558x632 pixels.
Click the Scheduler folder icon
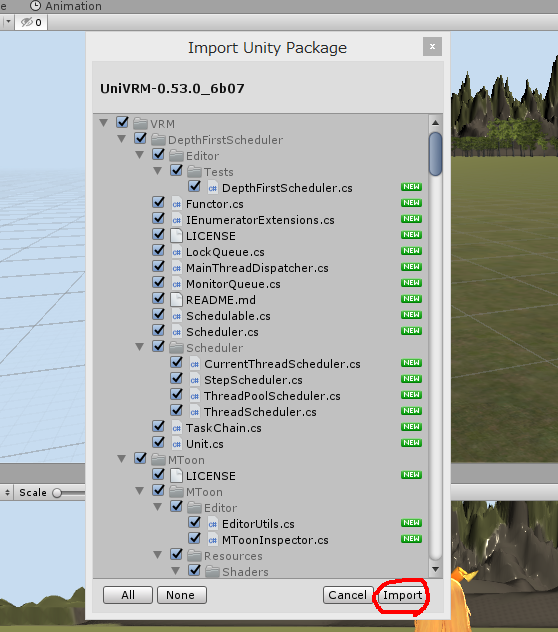pos(176,347)
